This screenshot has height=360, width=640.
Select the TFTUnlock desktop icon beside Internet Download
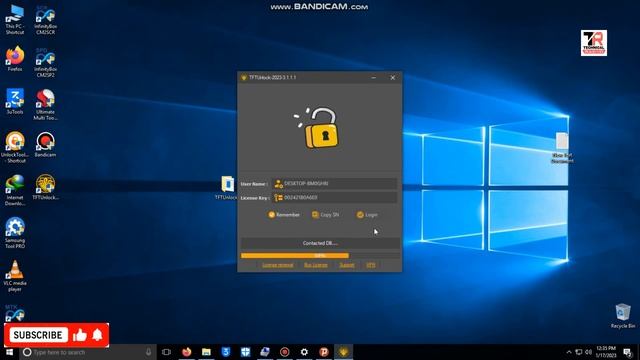coord(45,187)
